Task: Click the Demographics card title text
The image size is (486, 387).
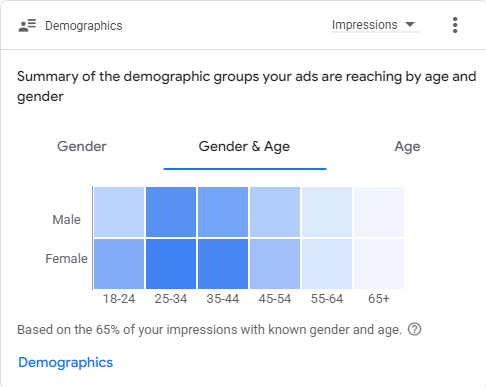Action: pyautogui.click(x=84, y=26)
